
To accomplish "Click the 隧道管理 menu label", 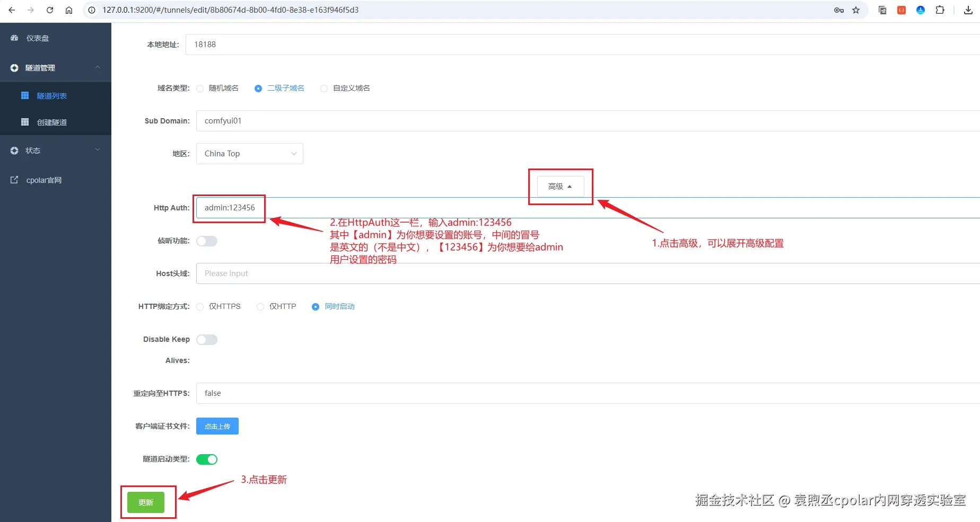I will tap(40, 68).
